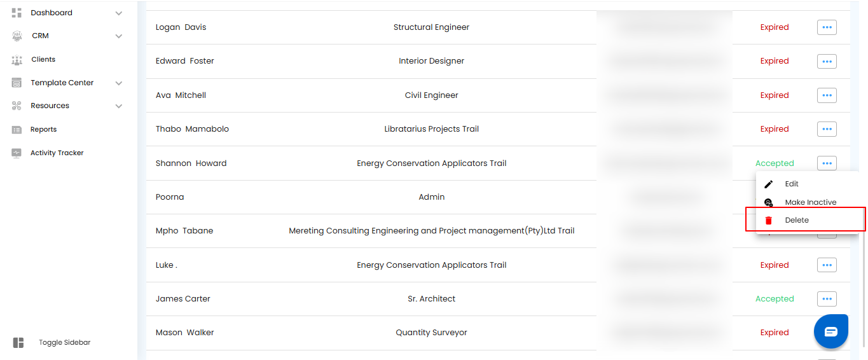Expand the CRM submenu chevron
This screenshot has height=360, width=868.
[119, 36]
